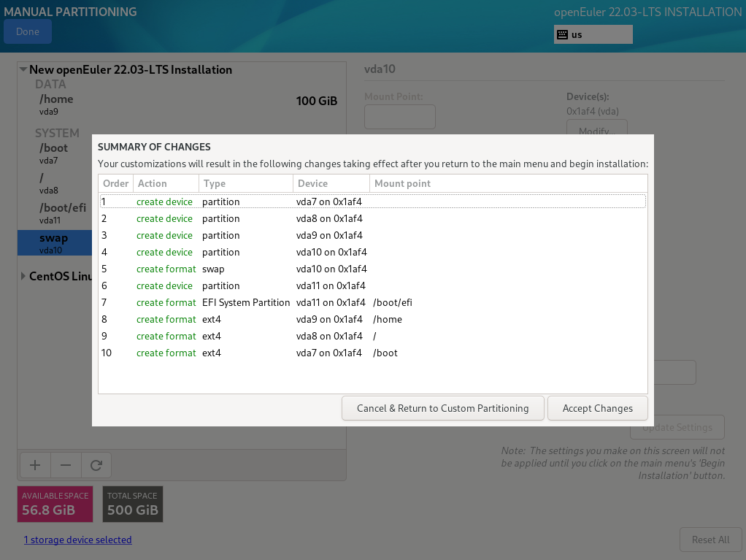Open the us keyboard layout indicator

(593, 34)
